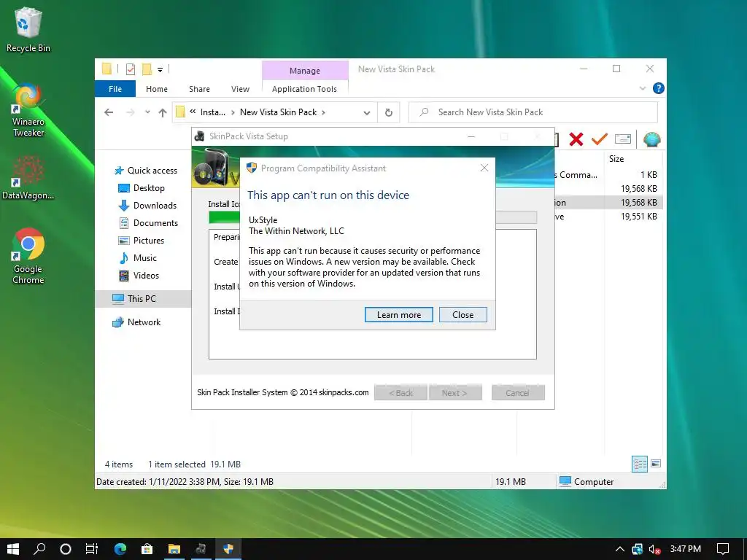Select This PC in the navigation pane
Viewport: 747px width, 560px height.
[144, 298]
